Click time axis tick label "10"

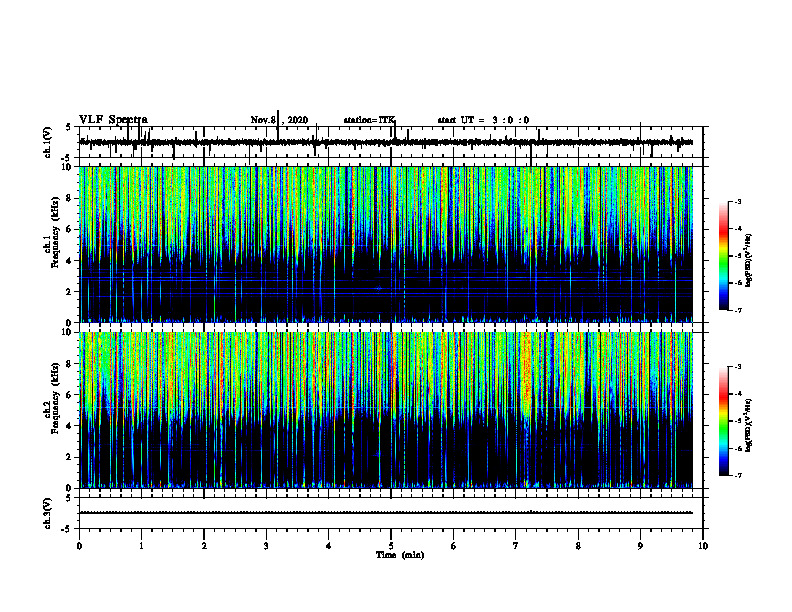pos(703,546)
